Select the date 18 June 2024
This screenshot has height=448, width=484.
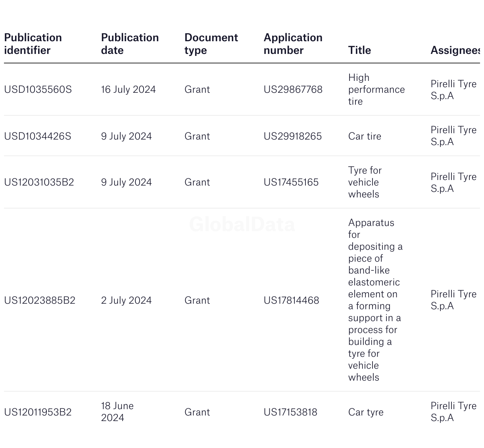point(117,412)
